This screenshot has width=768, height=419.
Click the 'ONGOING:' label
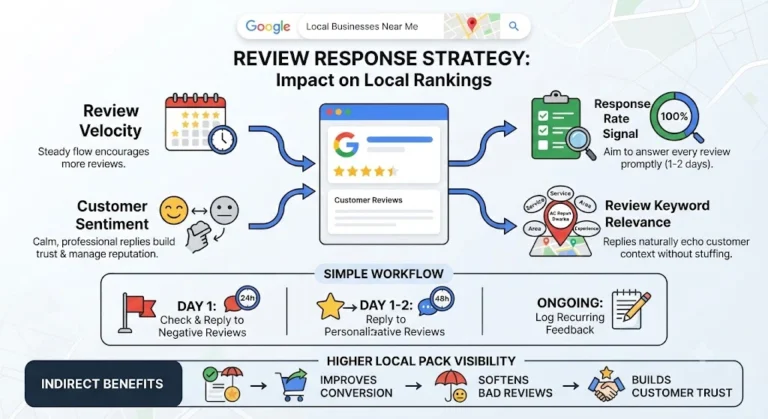click(570, 302)
